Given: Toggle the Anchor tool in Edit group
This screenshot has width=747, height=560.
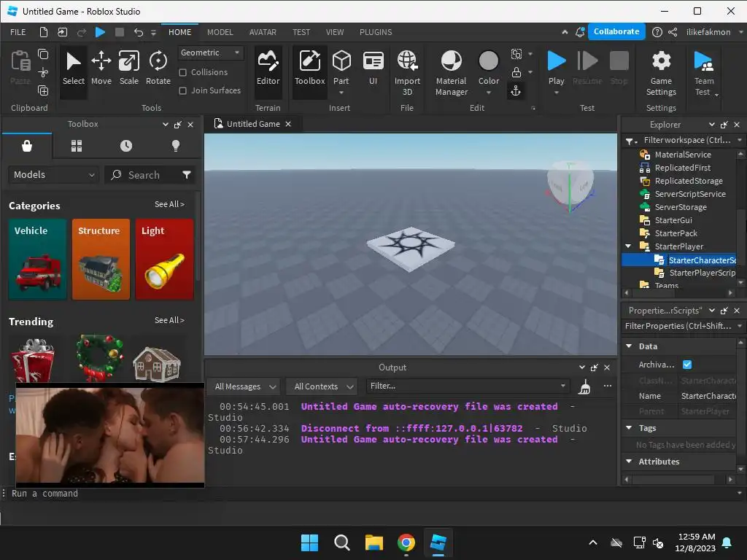Looking at the screenshot, I should [516, 91].
